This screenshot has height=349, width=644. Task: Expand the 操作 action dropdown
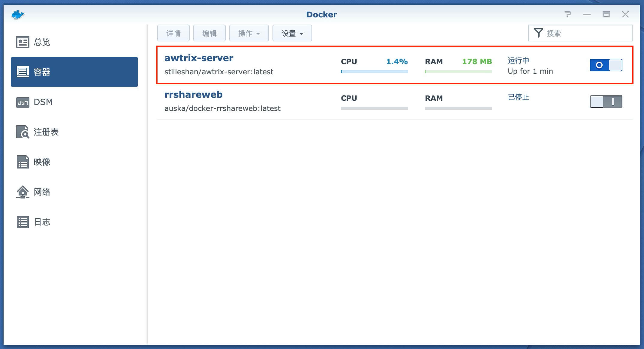(x=249, y=33)
